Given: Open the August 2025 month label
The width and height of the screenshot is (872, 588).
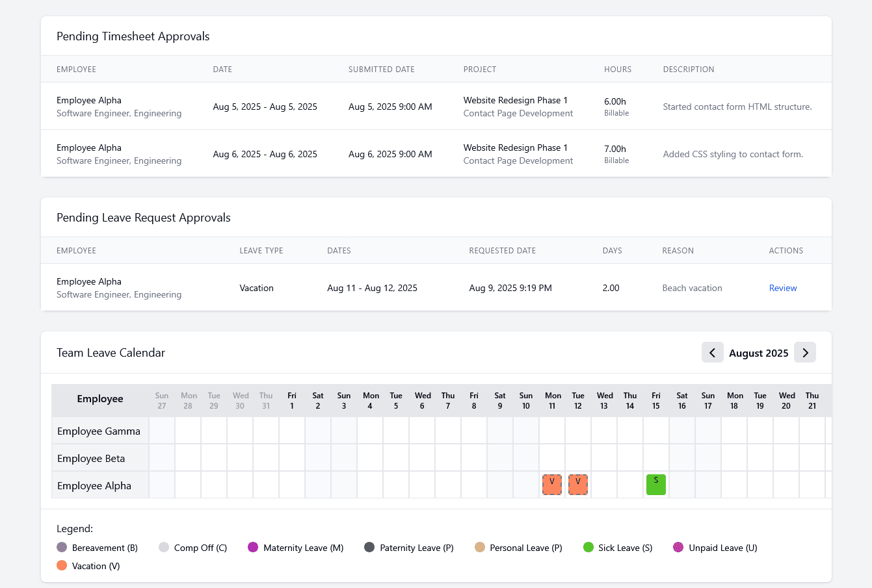Looking at the screenshot, I should [x=758, y=352].
